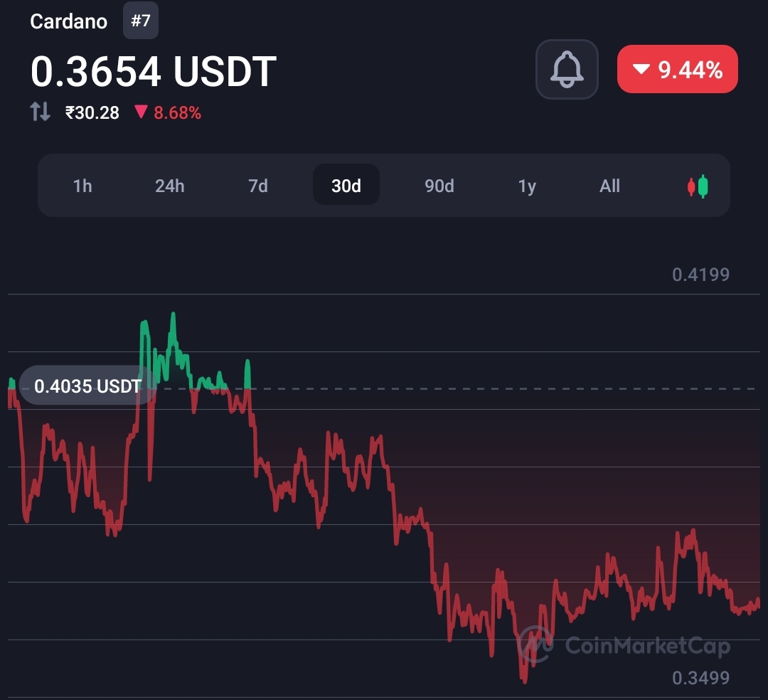768x700 pixels.
Task: Tap the 0.4035 USDT chart label
Action: click(87, 386)
